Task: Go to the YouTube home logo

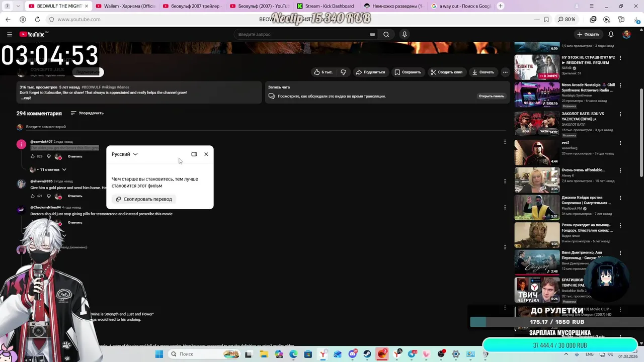Action: tap(33, 34)
